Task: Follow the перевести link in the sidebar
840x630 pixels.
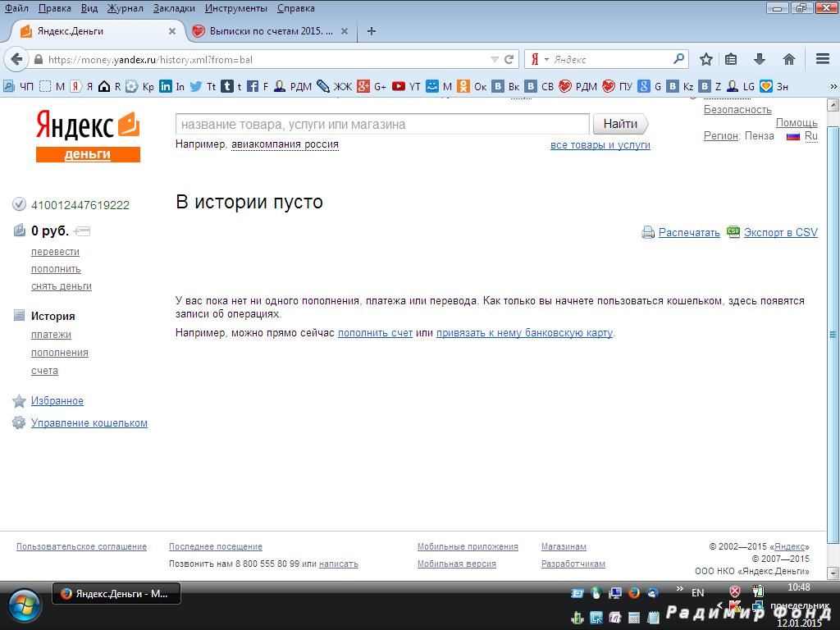Action: (x=55, y=252)
